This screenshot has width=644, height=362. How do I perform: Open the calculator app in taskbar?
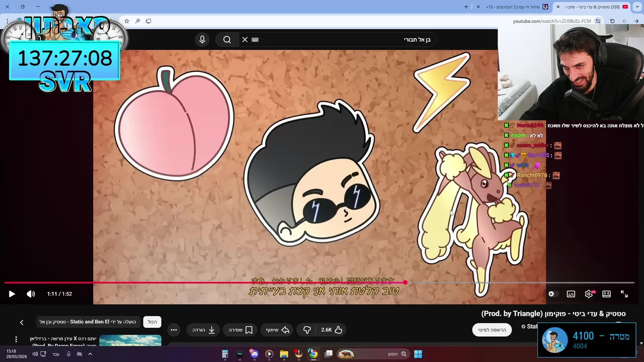tap(225, 354)
